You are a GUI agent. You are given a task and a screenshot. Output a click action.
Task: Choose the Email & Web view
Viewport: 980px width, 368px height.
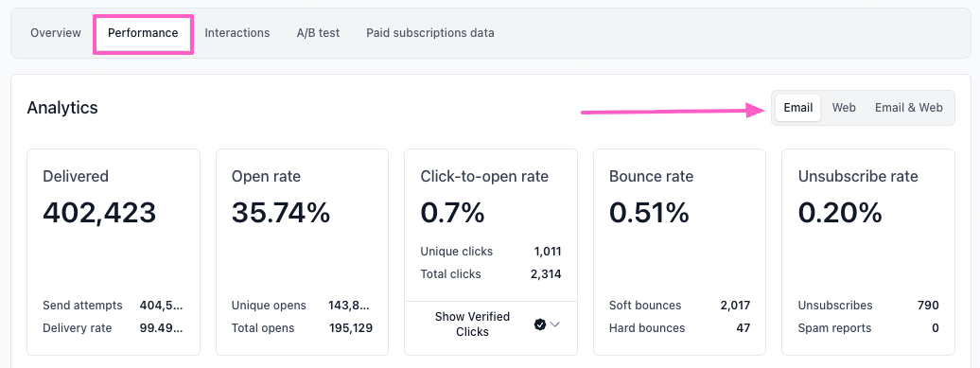click(x=909, y=108)
